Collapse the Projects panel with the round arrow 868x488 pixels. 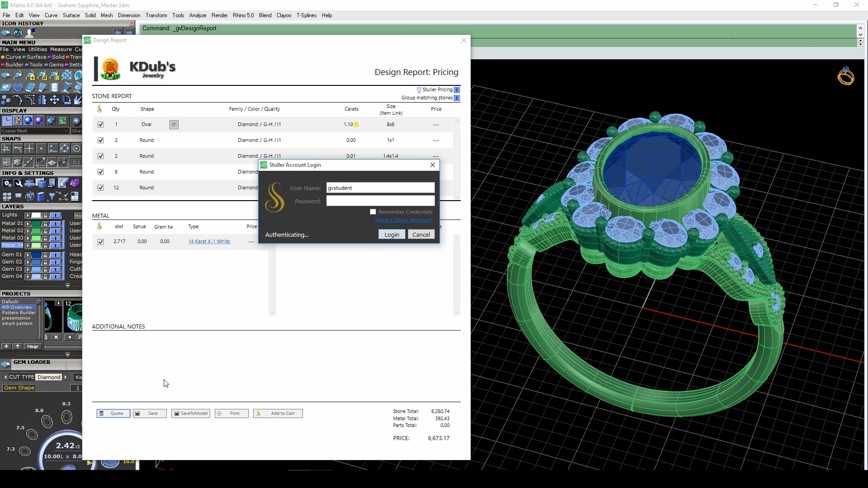[68, 355]
